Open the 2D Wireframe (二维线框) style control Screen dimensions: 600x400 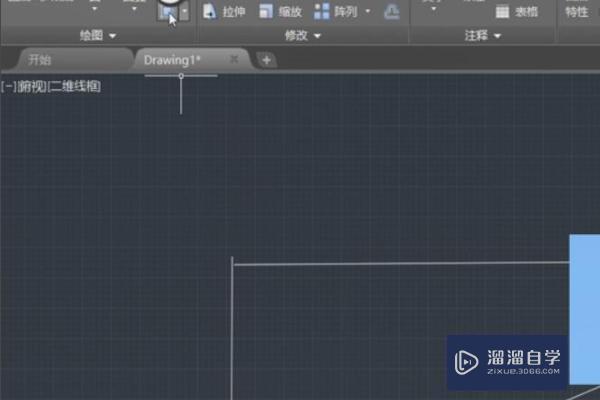click(x=74, y=87)
